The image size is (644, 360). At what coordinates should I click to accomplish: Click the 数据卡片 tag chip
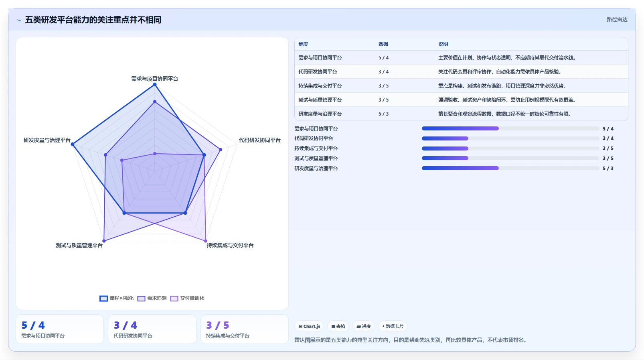(393, 326)
